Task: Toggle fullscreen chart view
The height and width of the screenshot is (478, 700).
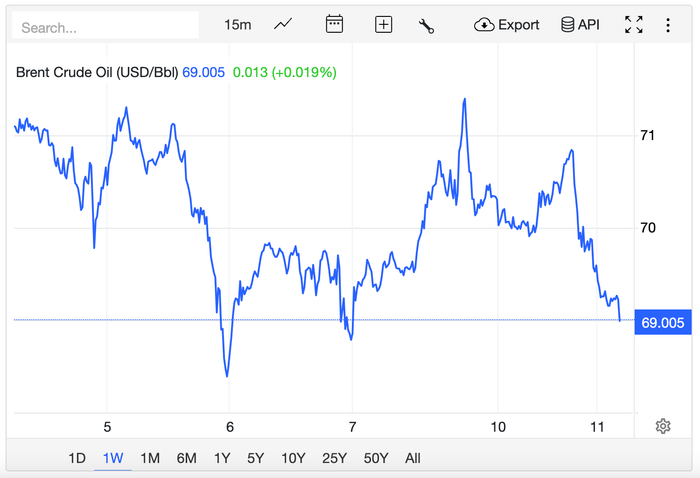Action: [633, 25]
